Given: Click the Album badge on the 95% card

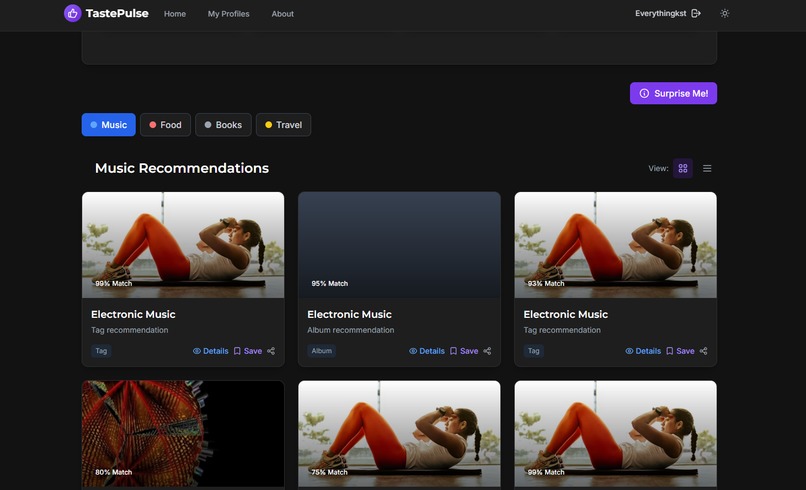Looking at the screenshot, I should (321, 351).
